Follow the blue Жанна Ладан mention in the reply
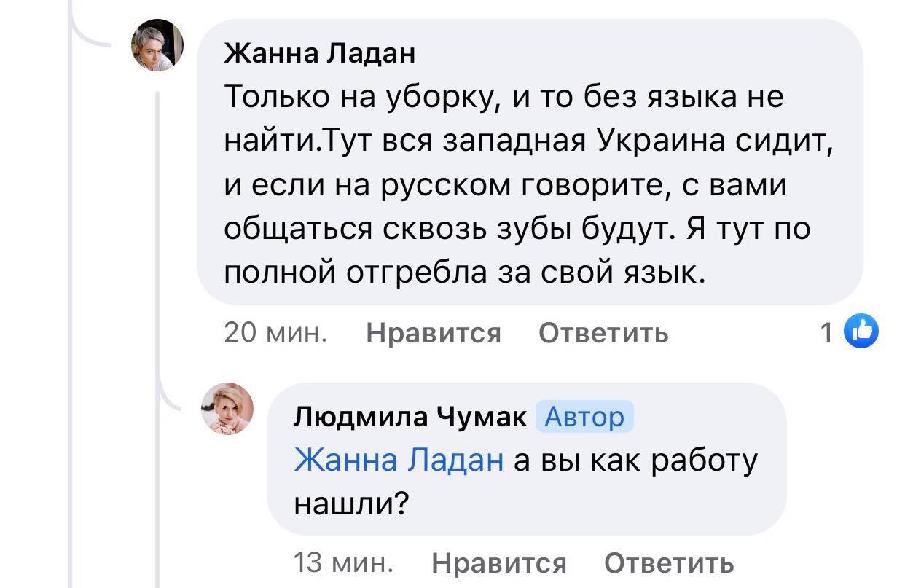905x588 pixels. click(399, 460)
